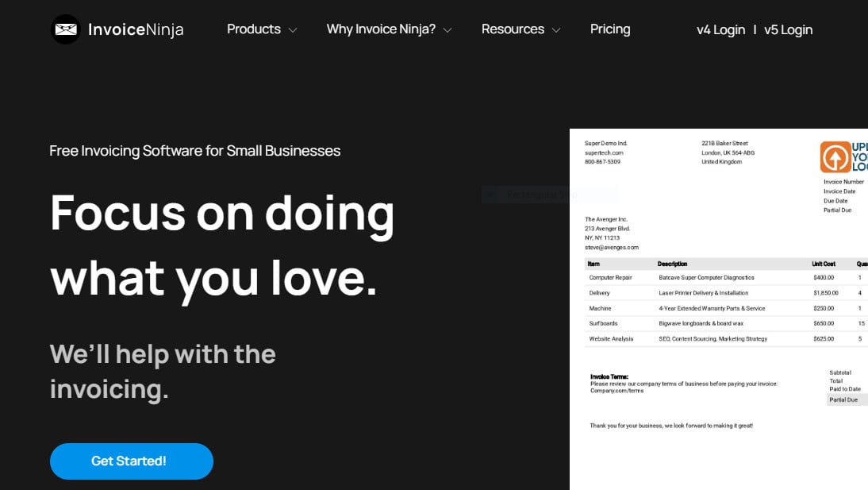Follow the v5 Login link
868x490 pixels.
tap(789, 30)
